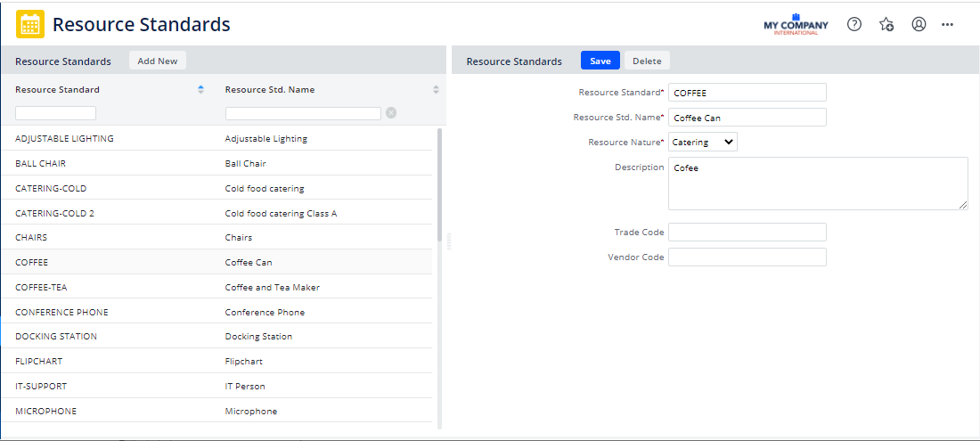Click the Trade Code input field
980x441 pixels.
coord(747,233)
